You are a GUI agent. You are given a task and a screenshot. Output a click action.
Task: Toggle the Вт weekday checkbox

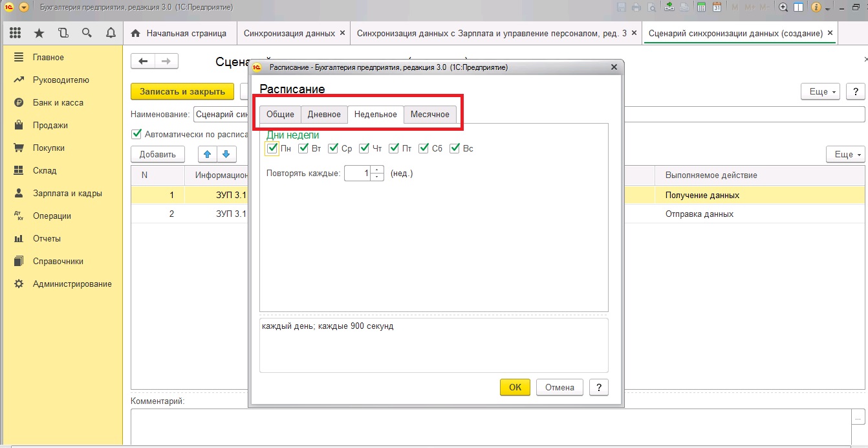pyautogui.click(x=303, y=148)
